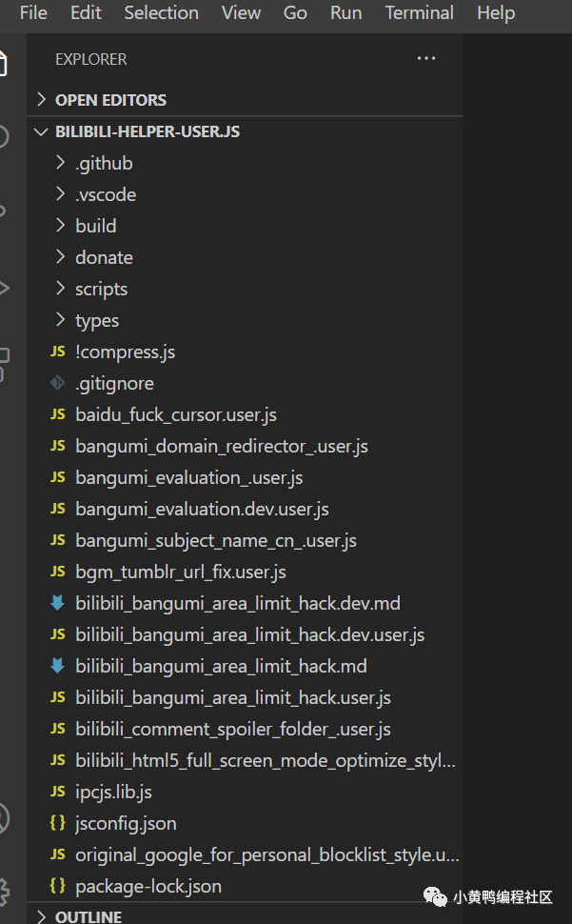Click the JS icon beside bangumi_evaluation.dev.user.js
The width and height of the screenshot is (572, 924).
58,509
